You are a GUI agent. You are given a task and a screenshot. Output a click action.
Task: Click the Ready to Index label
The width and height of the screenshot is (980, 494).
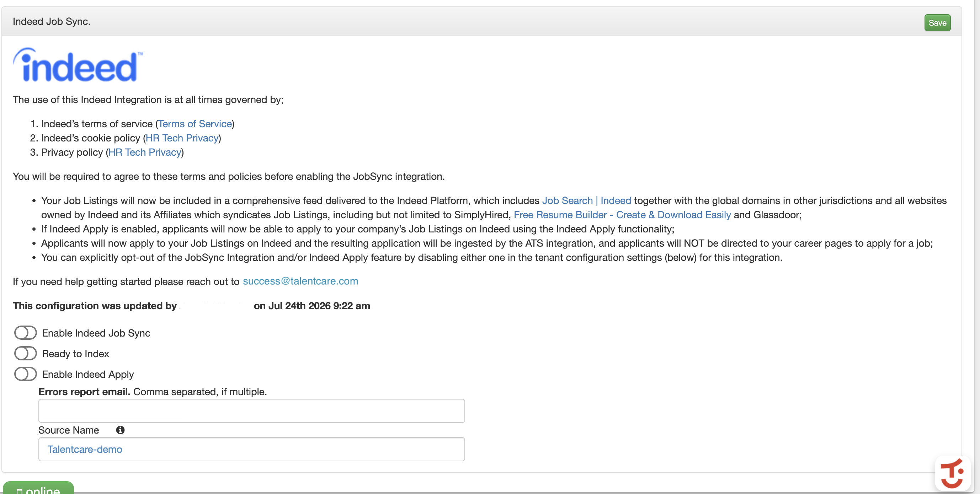pos(75,354)
